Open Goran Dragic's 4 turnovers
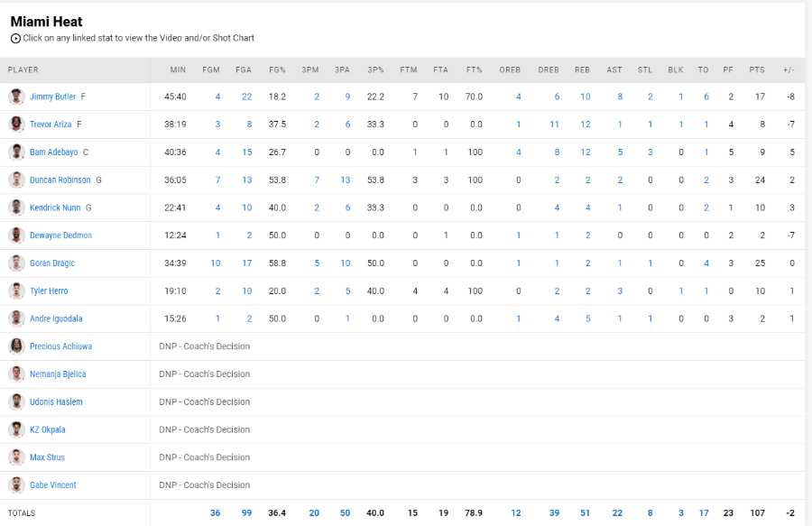Viewport: 812px width, 526px height. tap(706, 263)
